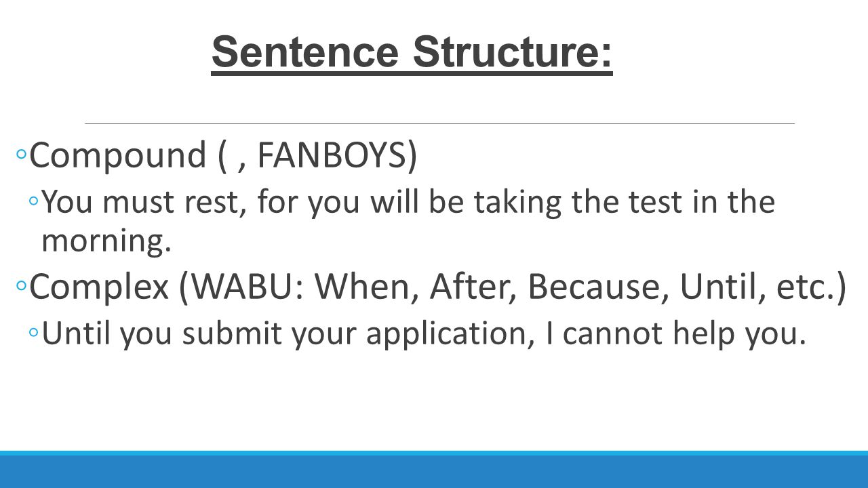Click the thin horizontal divider under title
The width and height of the screenshot is (868, 488).
pyautogui.click(x=439, y=123)
